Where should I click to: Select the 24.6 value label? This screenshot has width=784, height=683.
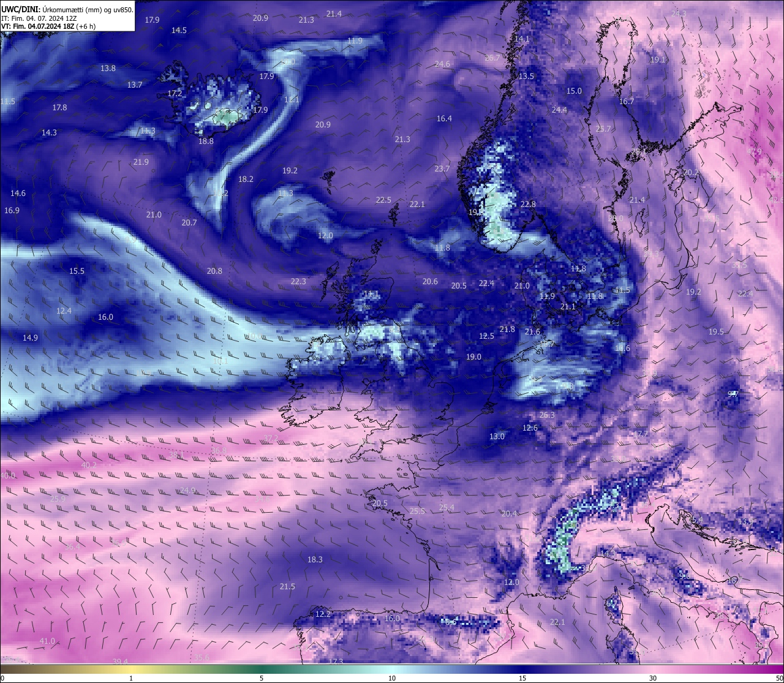(442, 64)
